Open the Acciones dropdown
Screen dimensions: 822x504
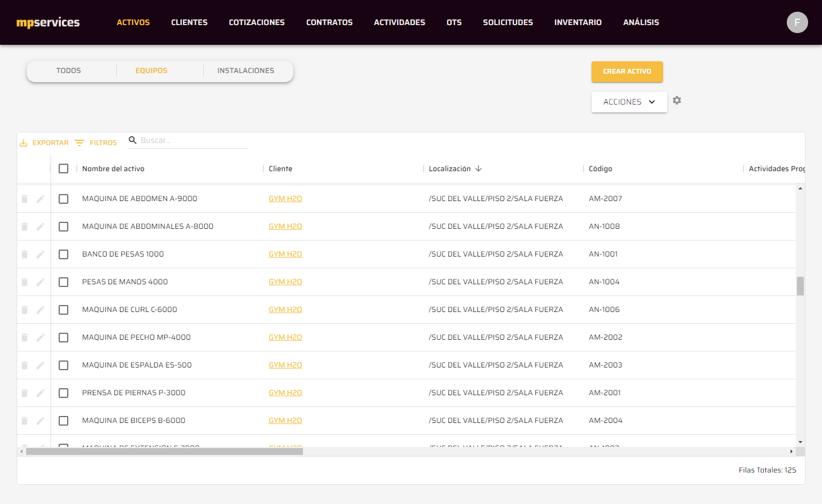629,102
